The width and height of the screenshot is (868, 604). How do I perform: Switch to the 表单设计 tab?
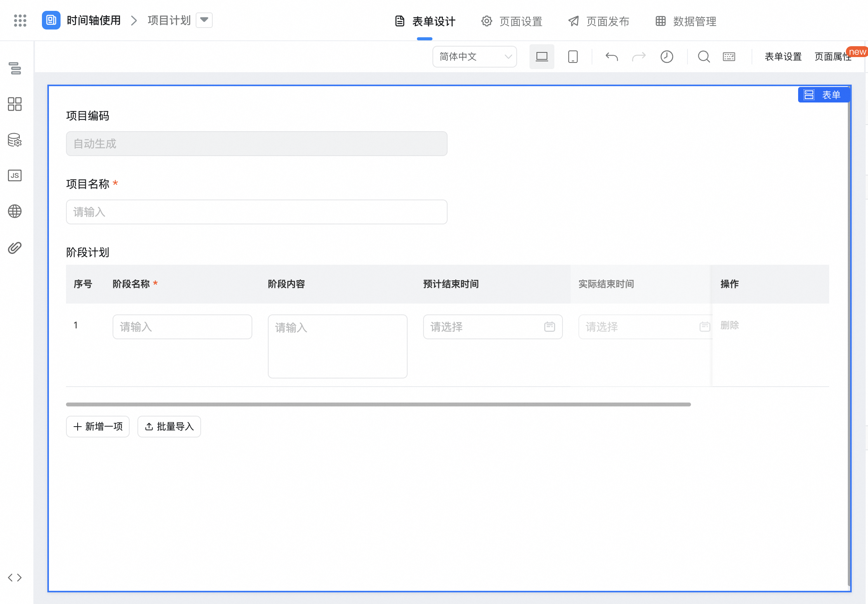coord(425,21)
